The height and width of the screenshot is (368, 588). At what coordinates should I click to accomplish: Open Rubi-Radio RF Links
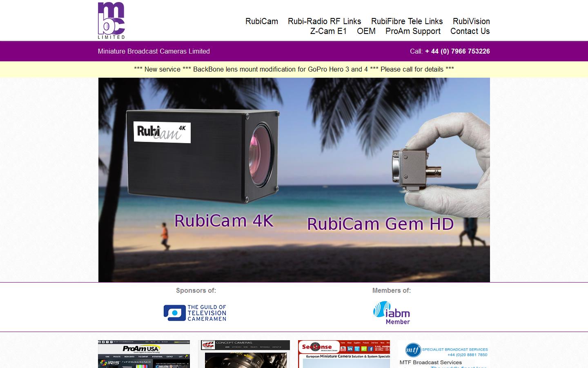tap(324, 21)
